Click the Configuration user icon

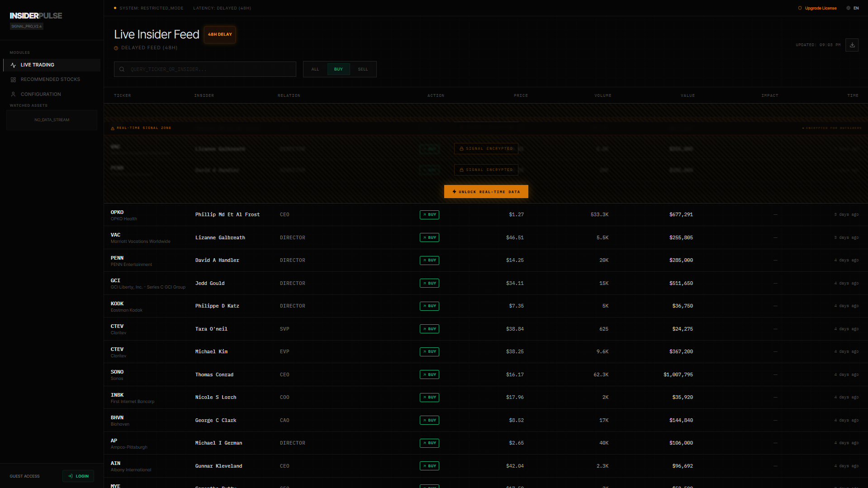click(x=13, y=94)
